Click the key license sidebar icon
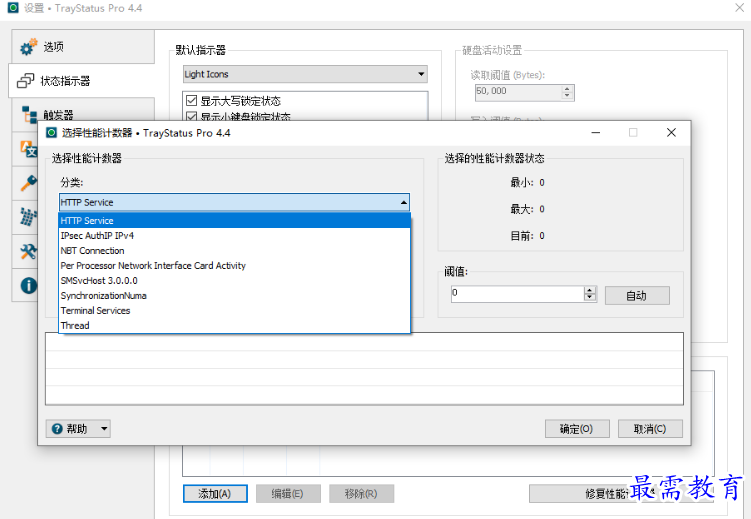 pyautogui.click(x=28, y=183)
